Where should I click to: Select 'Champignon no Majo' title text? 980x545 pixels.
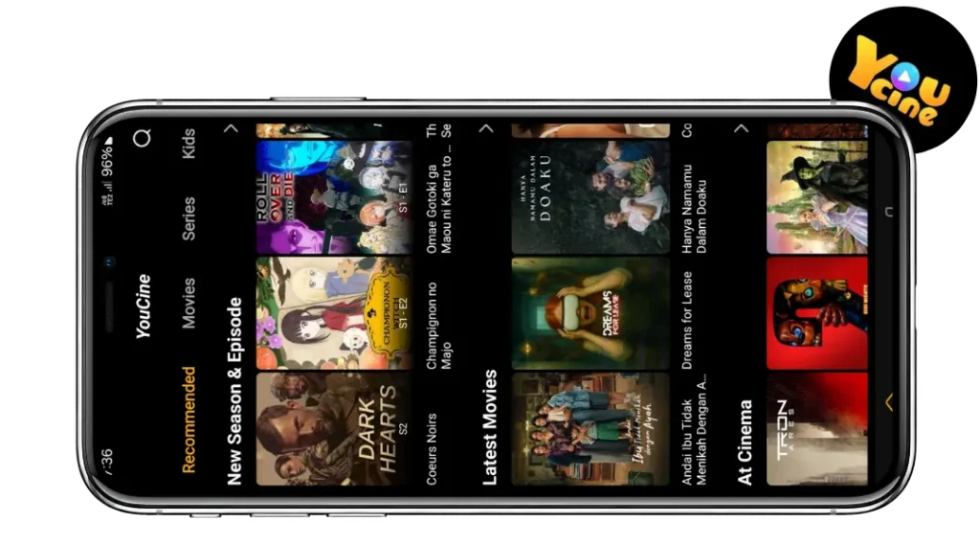(x=438, y=326)
